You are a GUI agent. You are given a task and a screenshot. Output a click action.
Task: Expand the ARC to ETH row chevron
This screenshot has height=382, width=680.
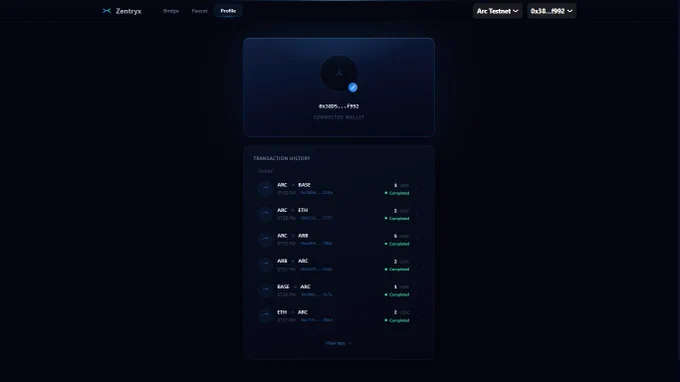click(x=417, y=214)
